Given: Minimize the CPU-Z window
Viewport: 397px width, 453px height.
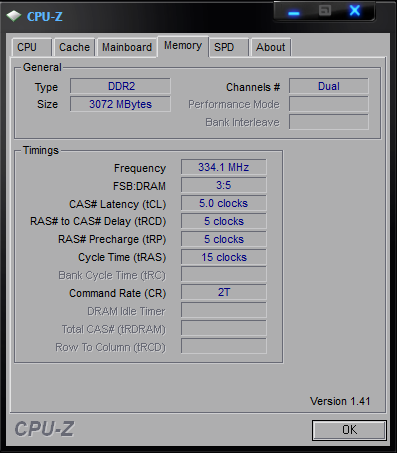Looking at the screenshot, I should tap(294, 13).
